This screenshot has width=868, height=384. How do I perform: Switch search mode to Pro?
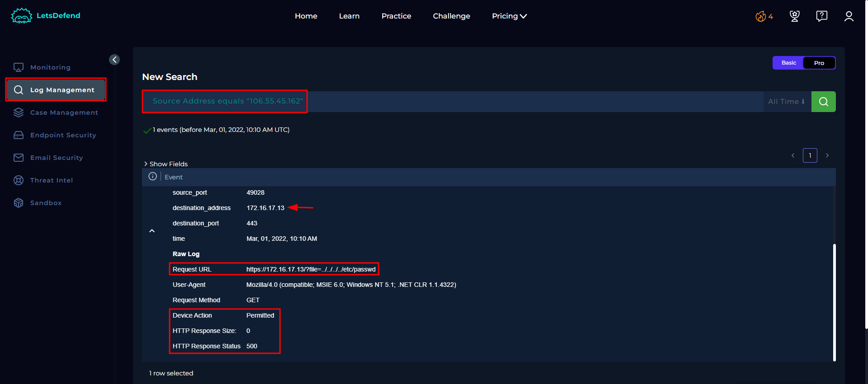819,63
